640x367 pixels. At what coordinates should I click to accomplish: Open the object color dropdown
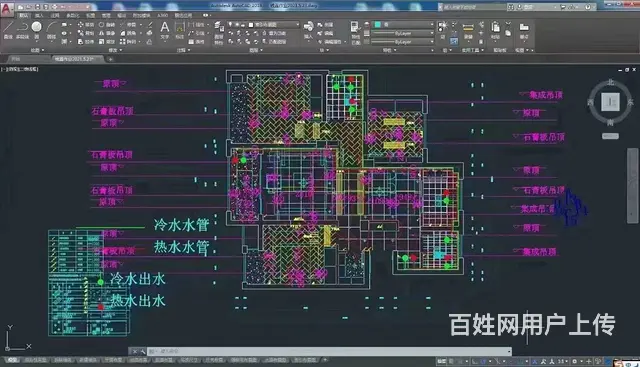tap(432, 25)
